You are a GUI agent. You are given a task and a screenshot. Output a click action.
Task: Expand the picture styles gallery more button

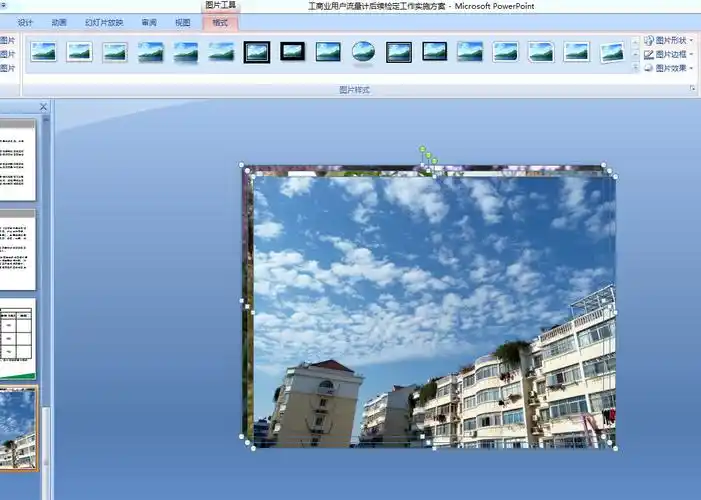(x=635, y=68)
